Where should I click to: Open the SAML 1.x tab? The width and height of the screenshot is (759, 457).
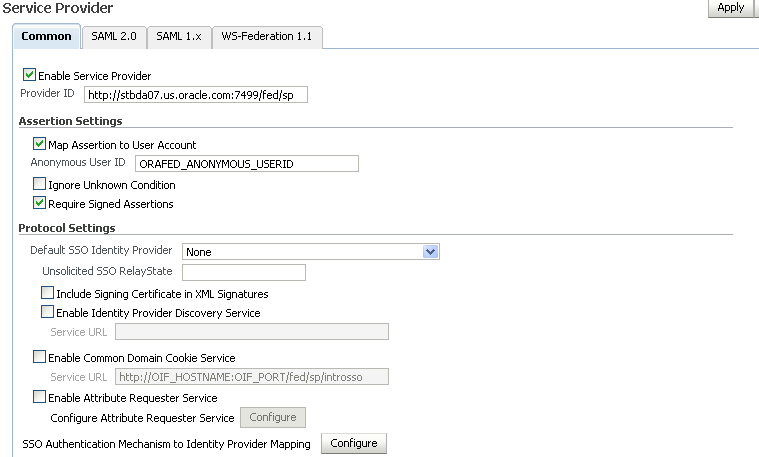click(179, 36)
